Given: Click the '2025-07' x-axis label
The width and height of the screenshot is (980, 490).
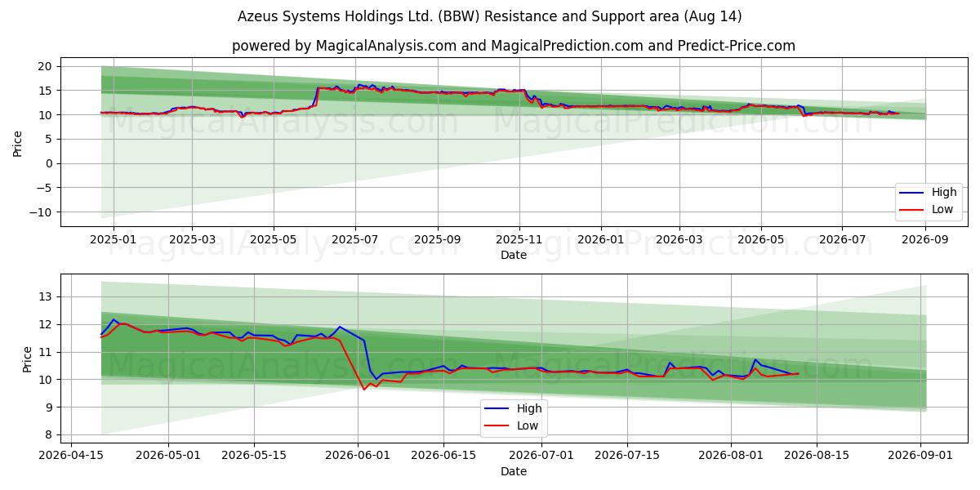Looking at the screenshot, I should 355,239.
